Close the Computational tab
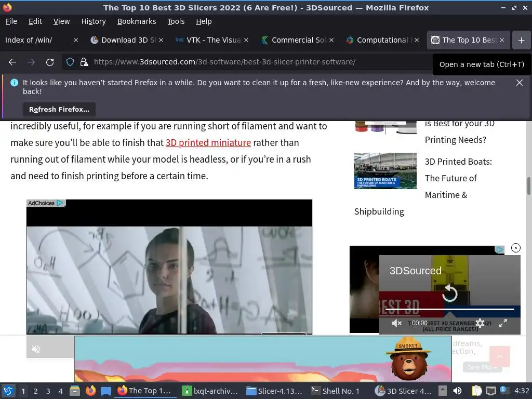532x399 pixels. click(x=417, y=40)
